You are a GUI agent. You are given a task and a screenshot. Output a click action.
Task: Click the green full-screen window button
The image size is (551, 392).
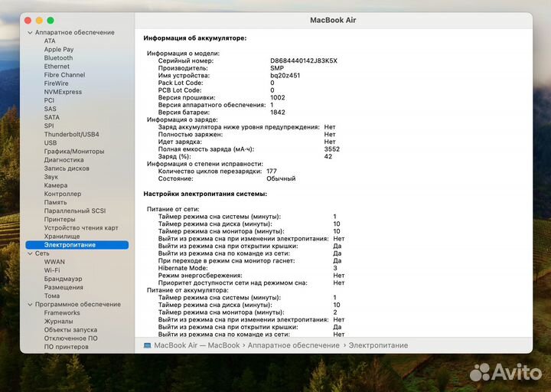[51, 20]
